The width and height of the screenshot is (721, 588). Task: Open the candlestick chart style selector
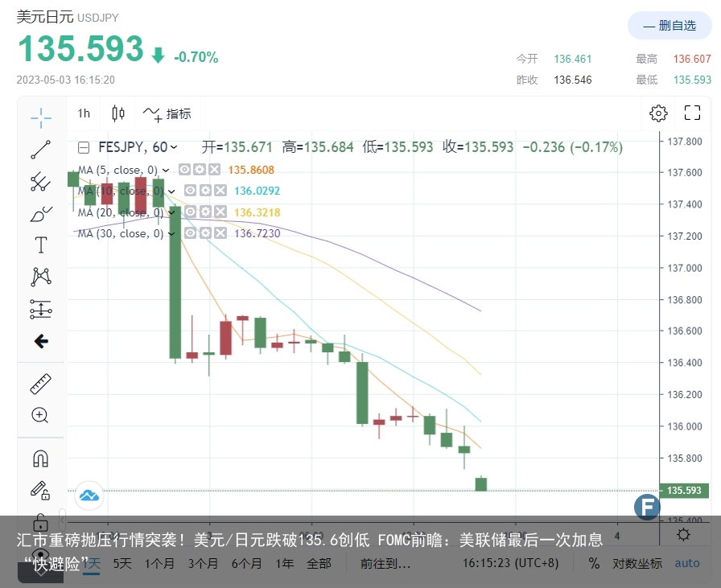[118, 113]
